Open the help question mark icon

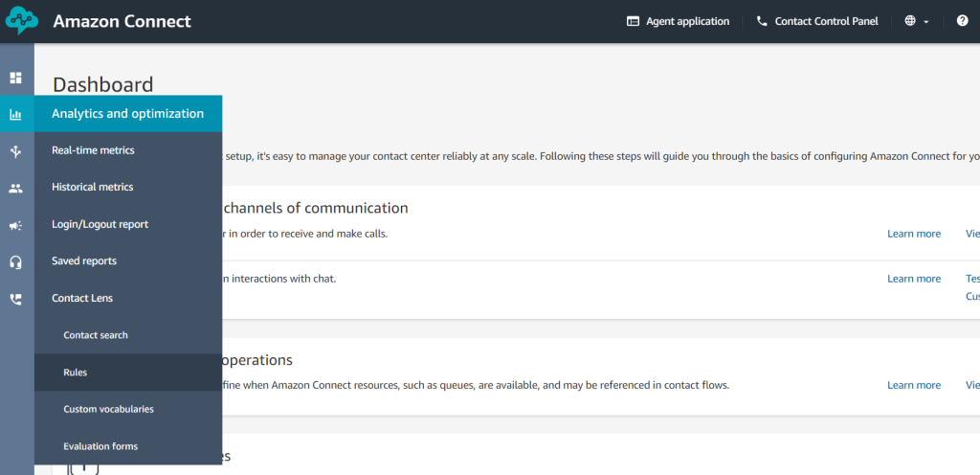tap(962, 21)
